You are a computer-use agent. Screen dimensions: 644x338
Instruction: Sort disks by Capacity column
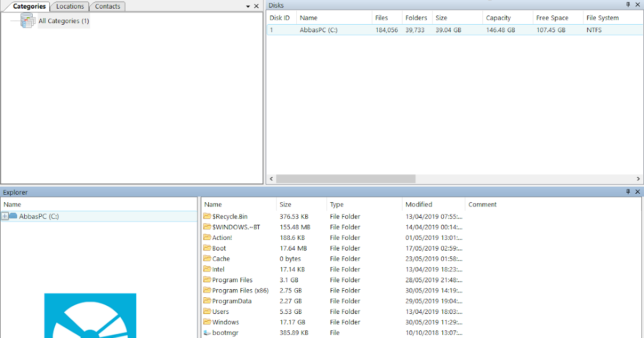coord(508,18)
